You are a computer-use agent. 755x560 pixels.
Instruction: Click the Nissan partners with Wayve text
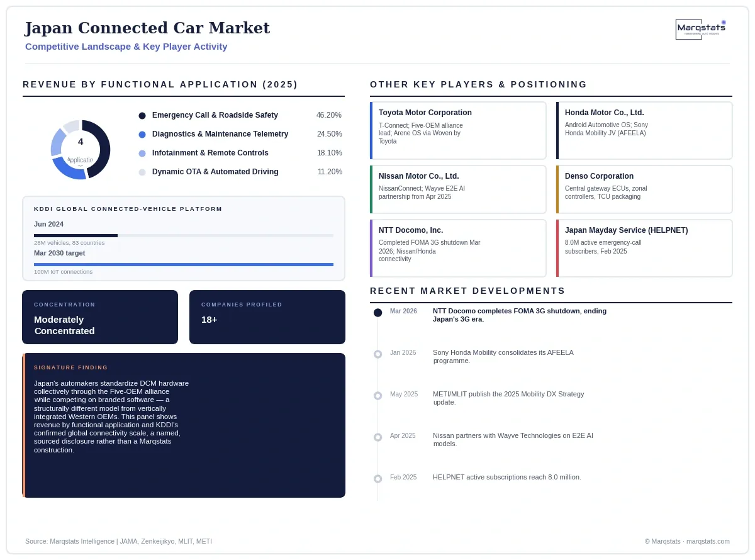pos(513,440)
